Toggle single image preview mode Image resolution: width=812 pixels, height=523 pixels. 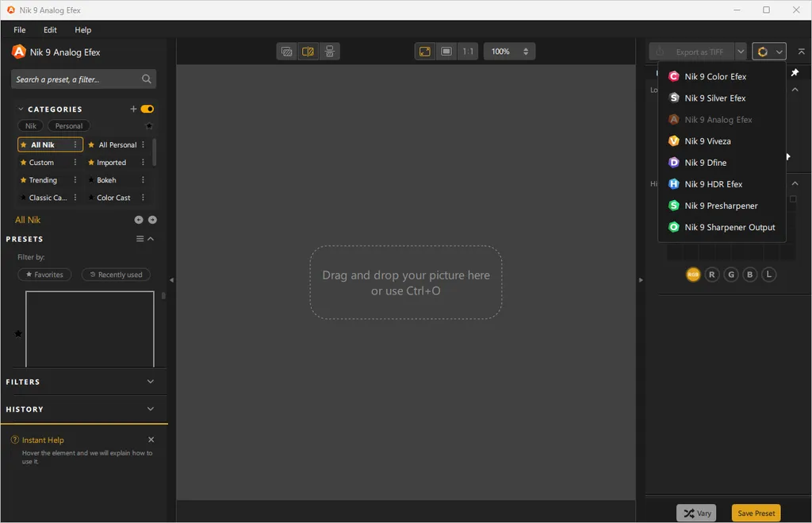(286, 52)
